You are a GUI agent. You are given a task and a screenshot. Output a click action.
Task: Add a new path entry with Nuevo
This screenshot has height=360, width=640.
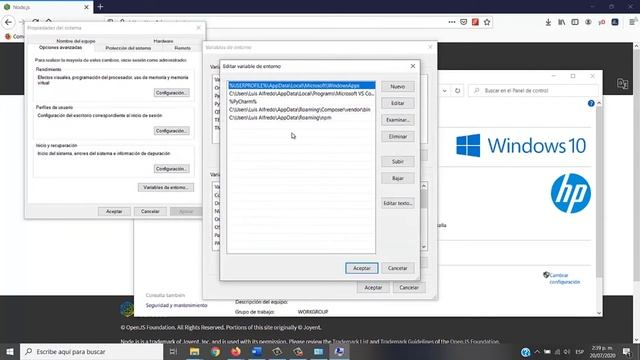coord(398,87)
